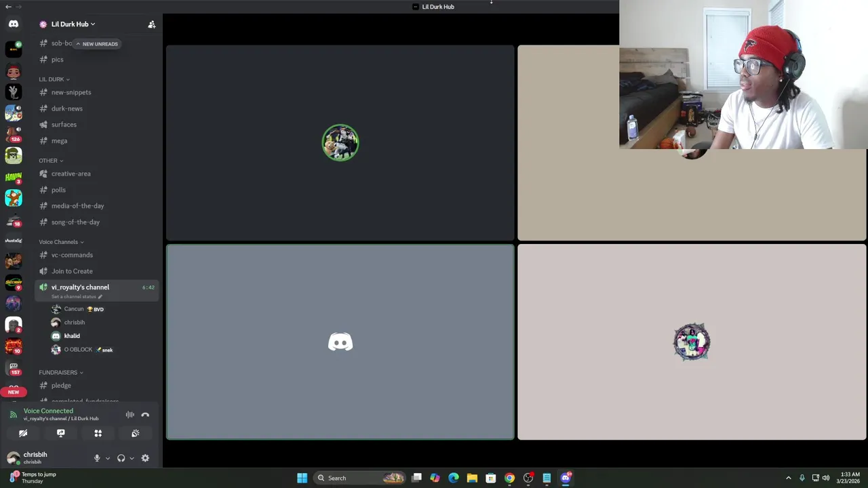
Task: Focus the bottom-right participant tile avatar
Action: pos(692,342)
